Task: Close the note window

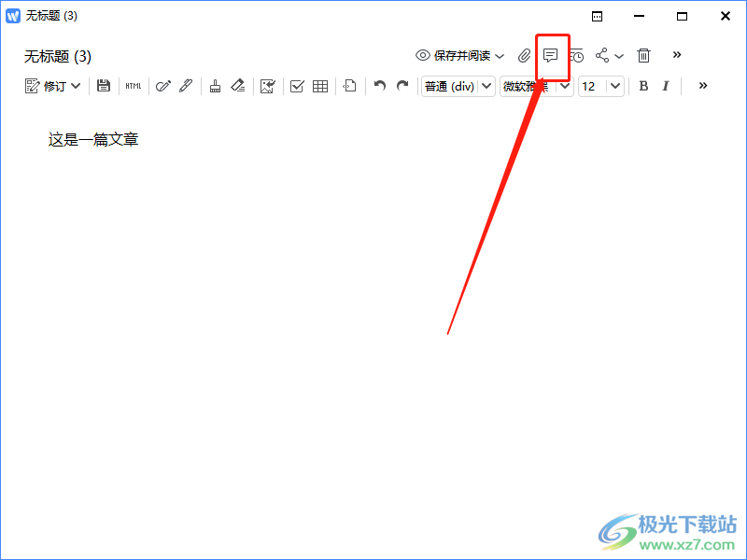Action: tap(726, 16)
